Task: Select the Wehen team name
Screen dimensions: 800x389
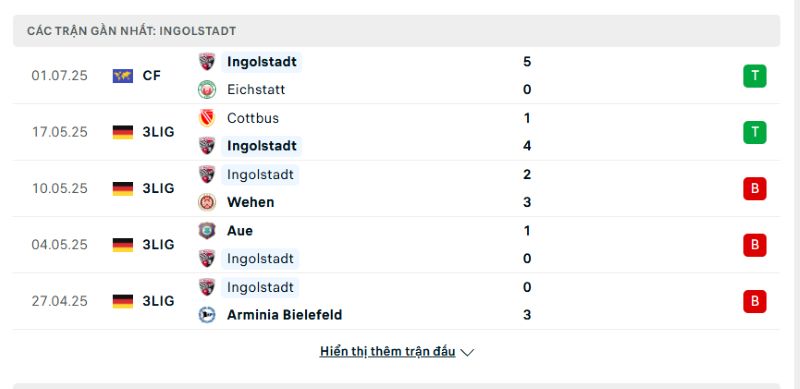Action: 251,202
